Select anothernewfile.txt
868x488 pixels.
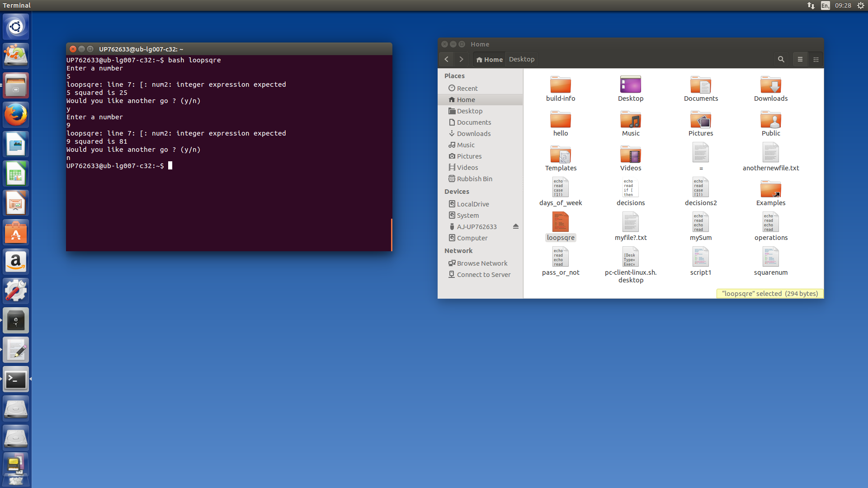(771, 158)
